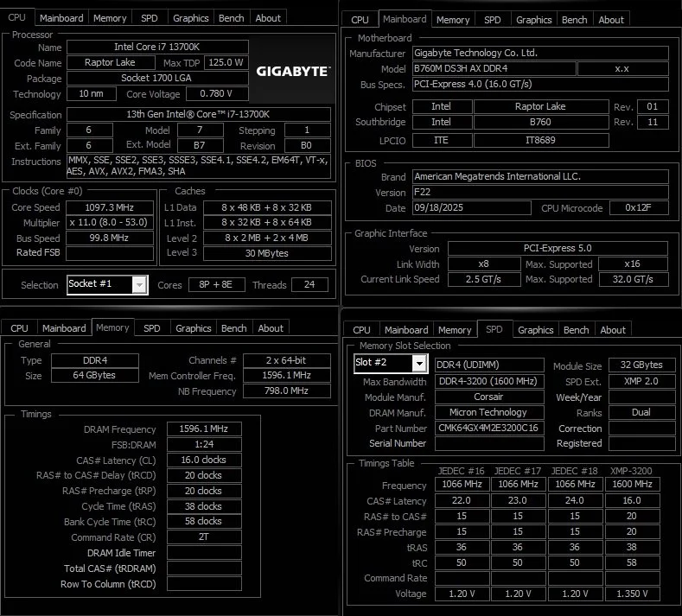Click Socket 1700 LGA package field
Image resolution: width=682 pixels, height=616 pixels.
157,79
